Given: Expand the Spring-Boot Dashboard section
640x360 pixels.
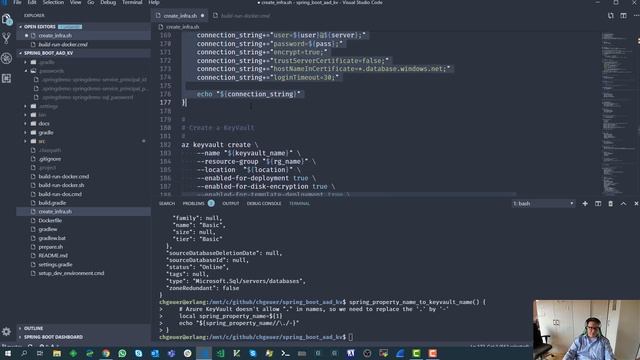Looking at the screenshot, I should click(x=83, y=337).
